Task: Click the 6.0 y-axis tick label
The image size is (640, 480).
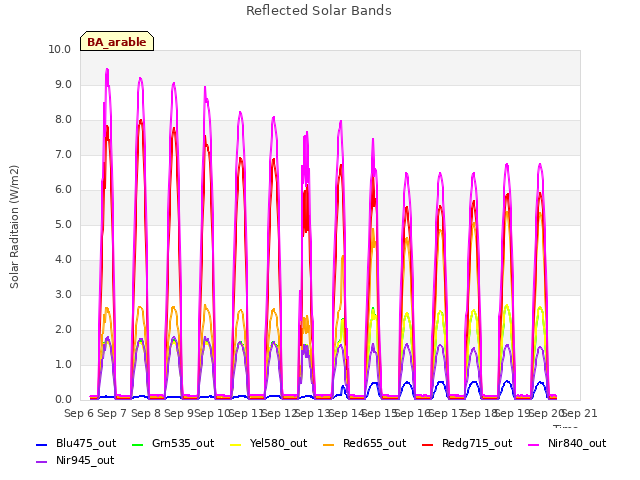Action: click(x=63, y=190)
